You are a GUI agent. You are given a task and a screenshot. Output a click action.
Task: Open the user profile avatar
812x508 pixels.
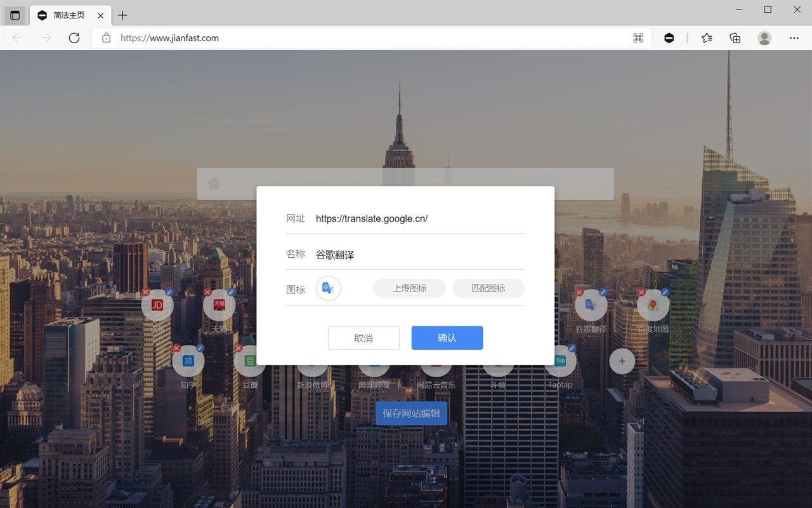[x=764, y=38]
